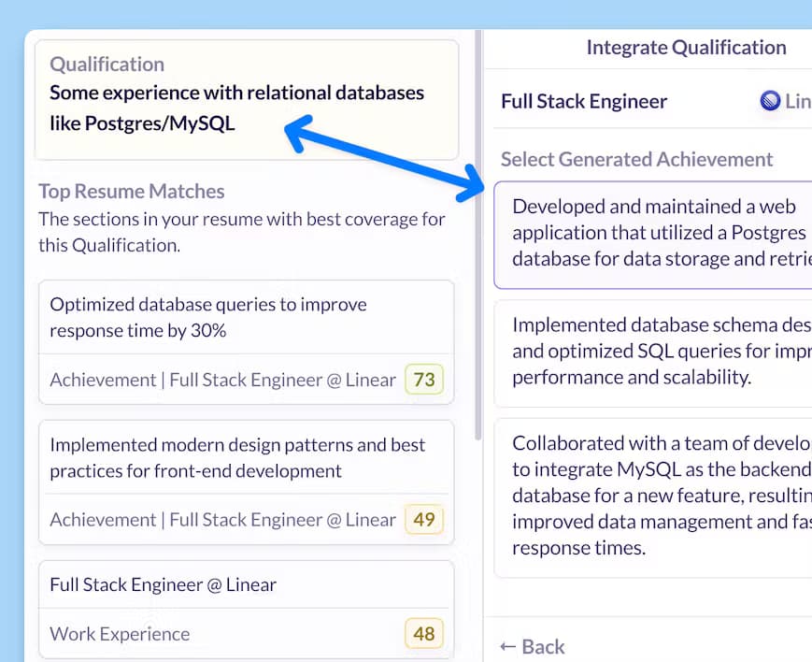Click Achievement | Full Stack Engineer @ Linear label with 73

222,380
